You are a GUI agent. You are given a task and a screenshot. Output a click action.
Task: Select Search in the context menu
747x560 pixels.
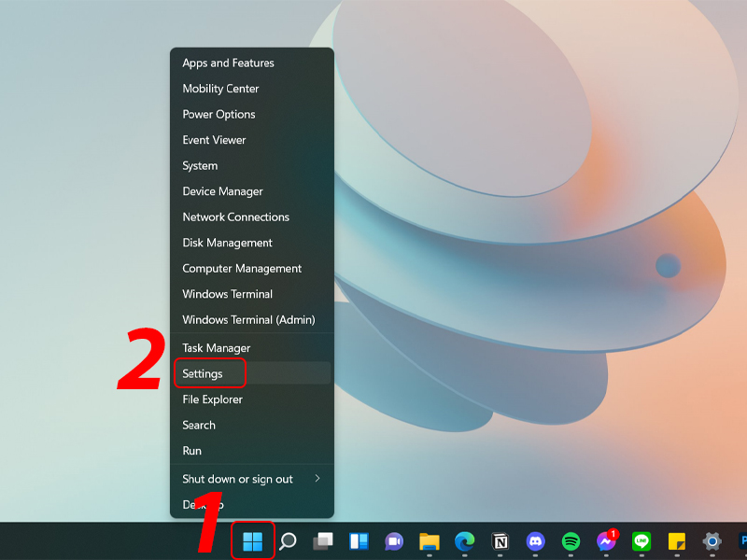[251, 426]
